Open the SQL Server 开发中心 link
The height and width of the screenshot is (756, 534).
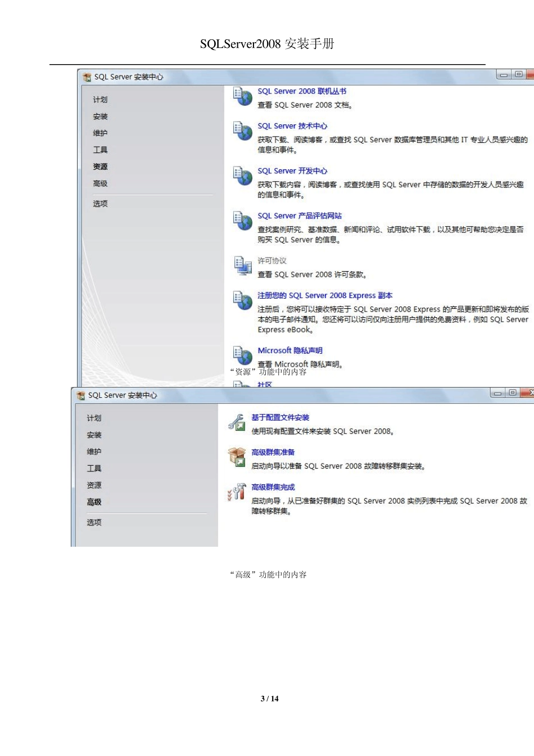pyautogui.click(x=292, y=171)
